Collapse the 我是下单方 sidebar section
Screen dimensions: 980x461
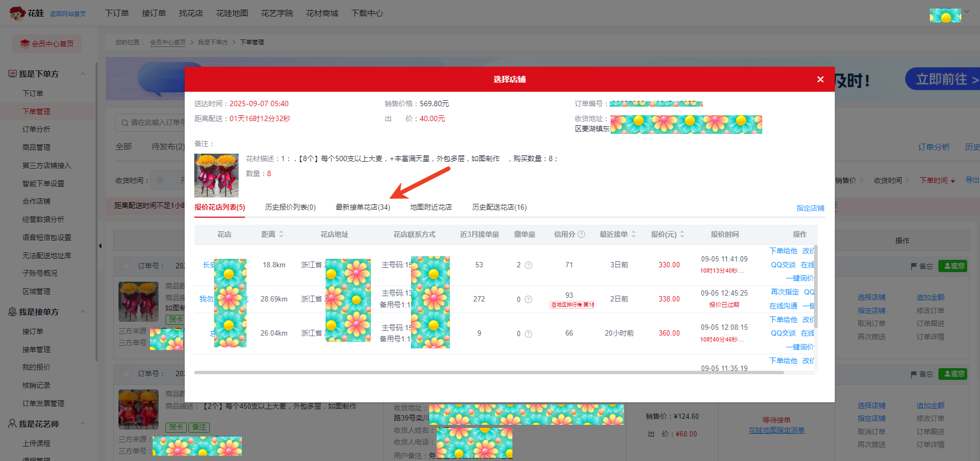(x=83, y=74)
